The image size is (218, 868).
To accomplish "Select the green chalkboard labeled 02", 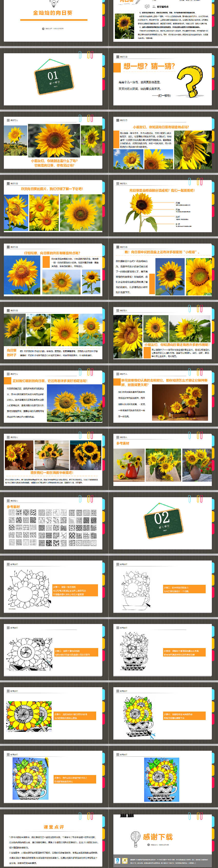I will [x=163, y=520].
